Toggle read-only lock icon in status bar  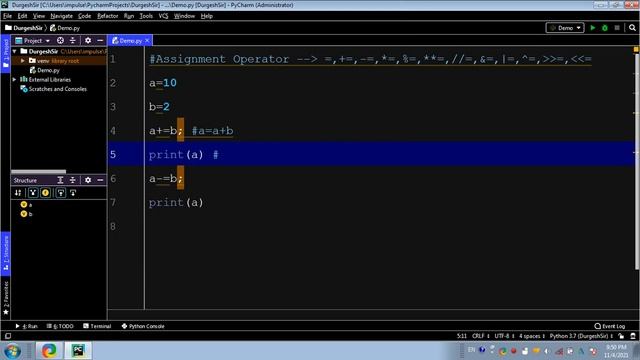(621, 336)
